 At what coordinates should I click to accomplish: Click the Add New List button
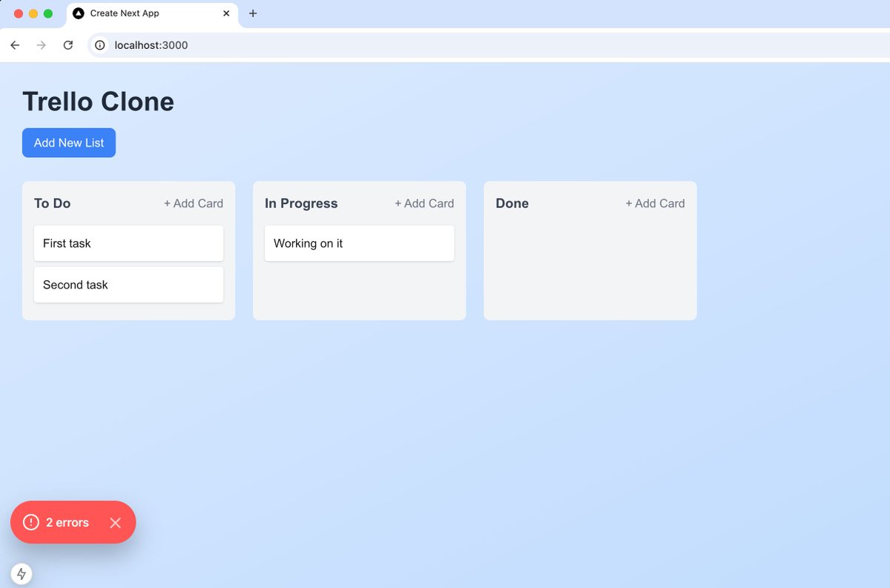coord(69,143)
